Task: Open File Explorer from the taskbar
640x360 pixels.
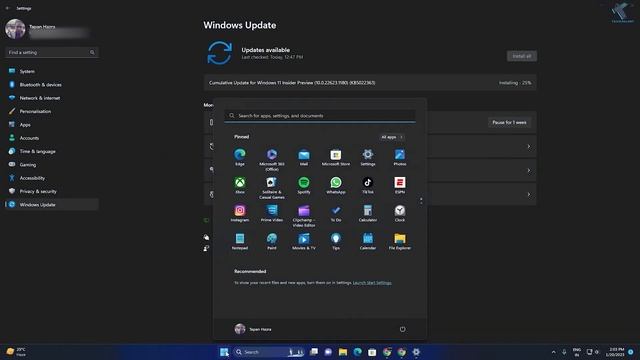Action: [343, 352]
